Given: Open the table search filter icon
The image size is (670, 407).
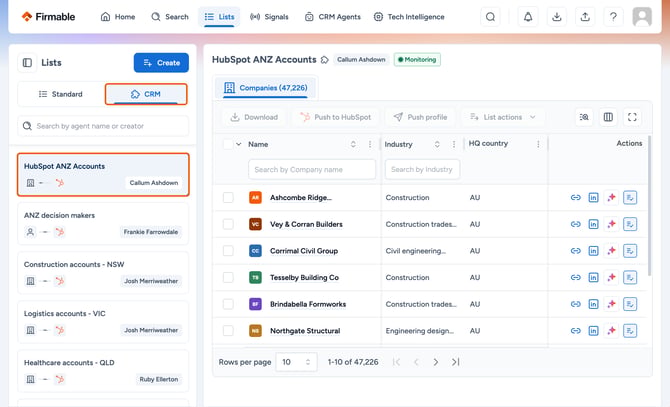Looking at the screenshot, I should pyautogui.click(x=584, y=117).
